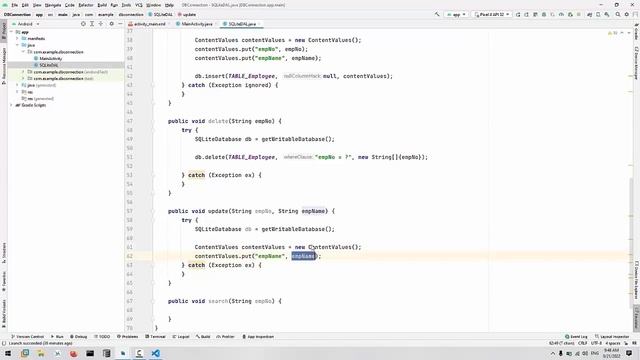This screenshot has height=360, width=640.
Task: Open App Inspection tool window
Action: pyautogui.click(x=258, y=337)
